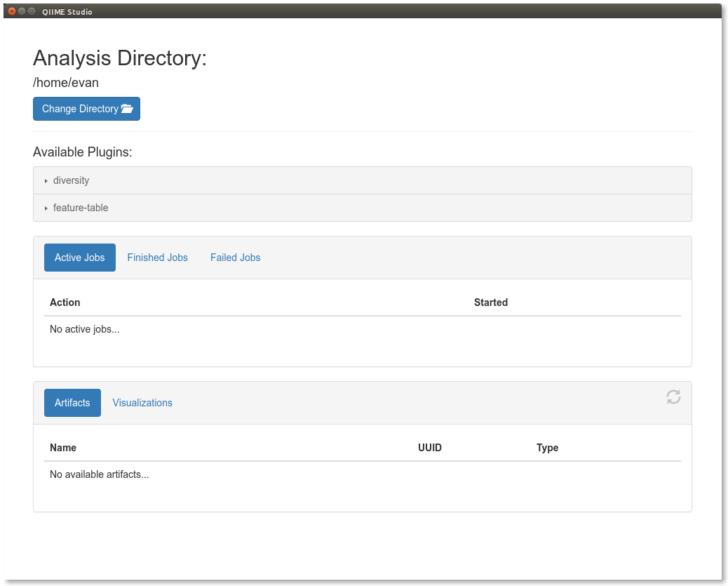Viewport: 728px width, 586px height.
Task: Click the UUID column header
Action: point(430,448)
